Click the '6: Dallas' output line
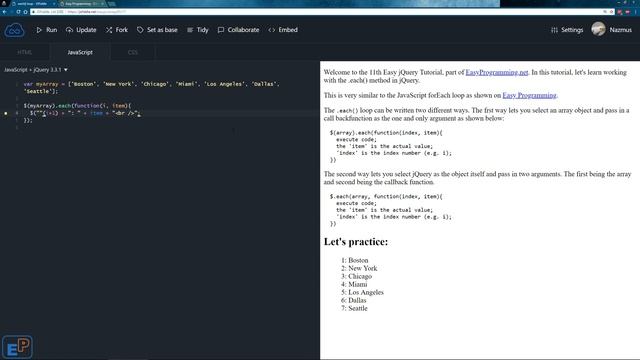The width and height of the screenshot is (640, 360). pyautogui.click(x=353, y=300)
